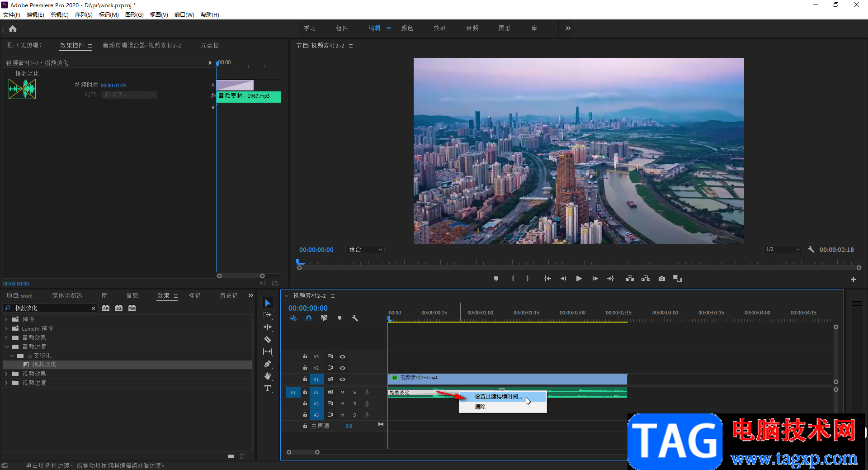Expand the 音频效果 folder
The image size is (868, 470).
coord(6,337)
